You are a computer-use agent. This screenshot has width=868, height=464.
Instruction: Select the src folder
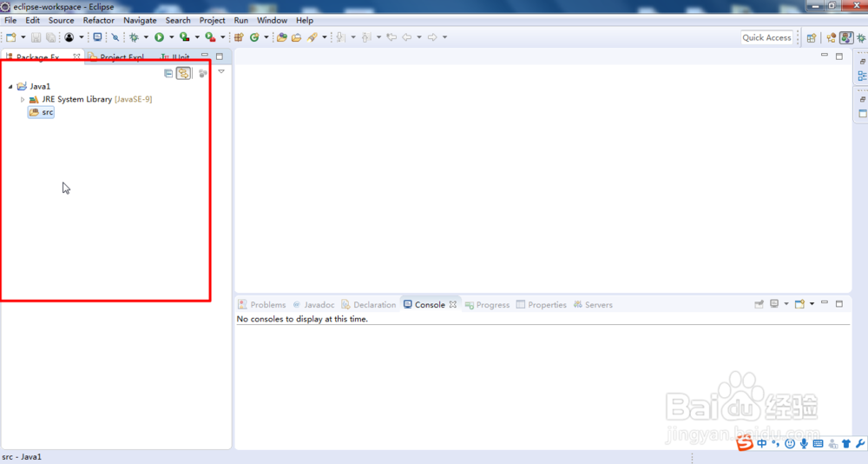point(42,112)
